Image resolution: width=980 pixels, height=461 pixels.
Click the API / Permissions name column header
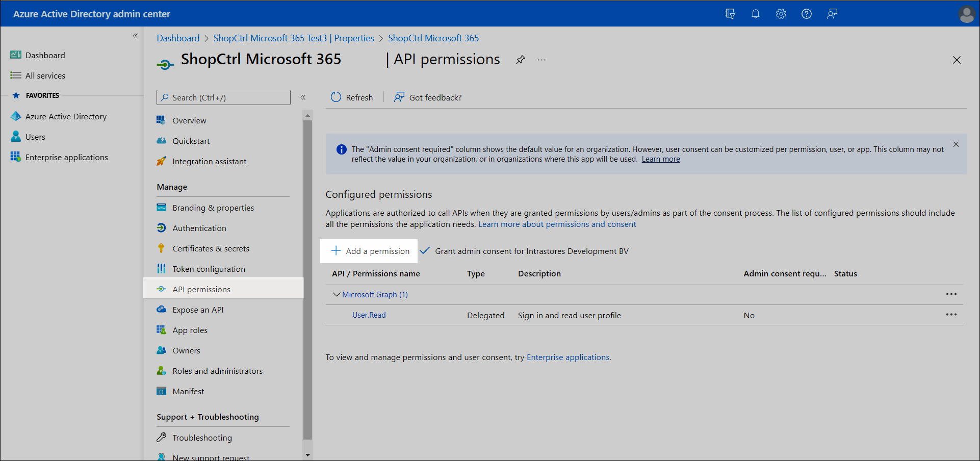click(x=376, y=274)
